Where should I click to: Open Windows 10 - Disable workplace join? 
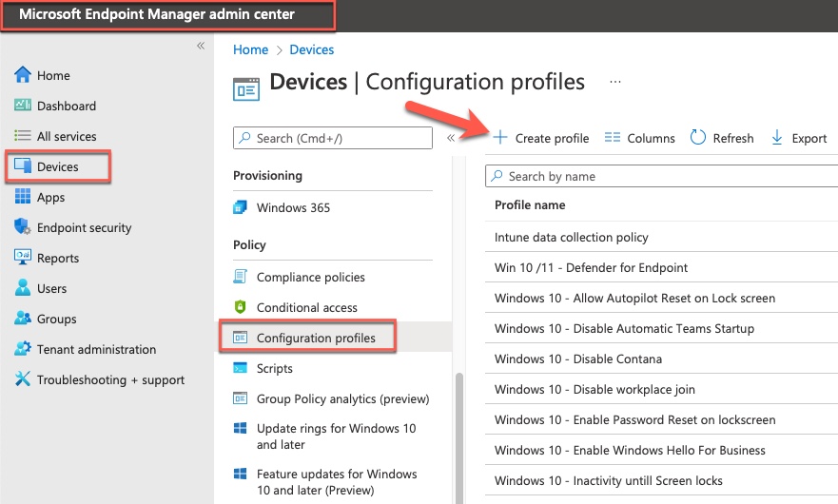click(x=594, y=390)
